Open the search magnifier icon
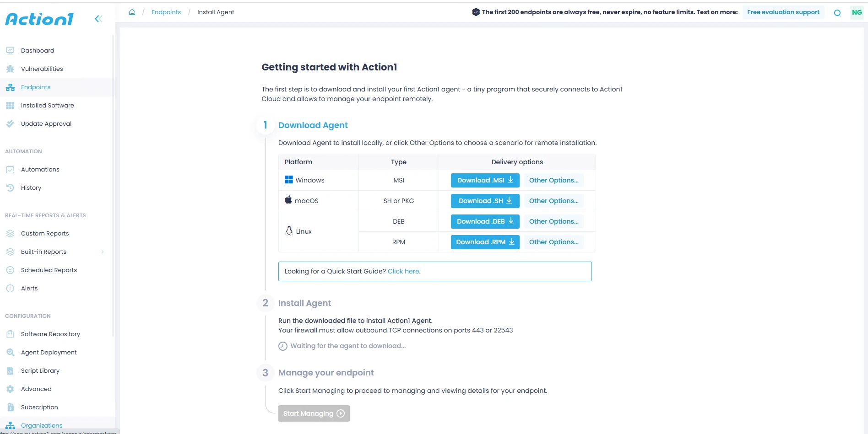 pyautogui.click(x=837, y=13)
